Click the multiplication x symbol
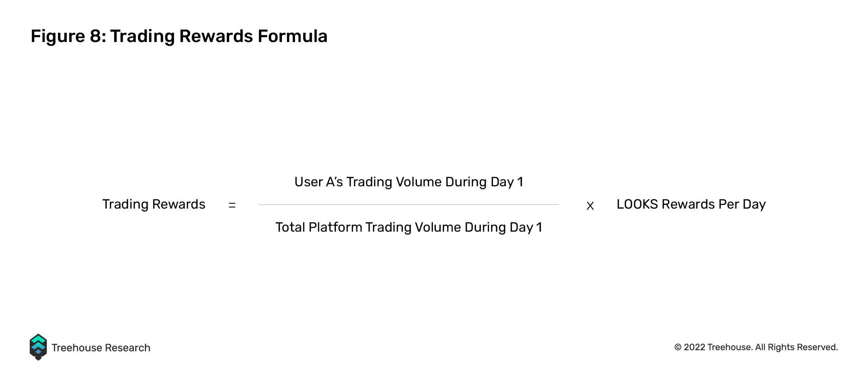 point(590,206)
